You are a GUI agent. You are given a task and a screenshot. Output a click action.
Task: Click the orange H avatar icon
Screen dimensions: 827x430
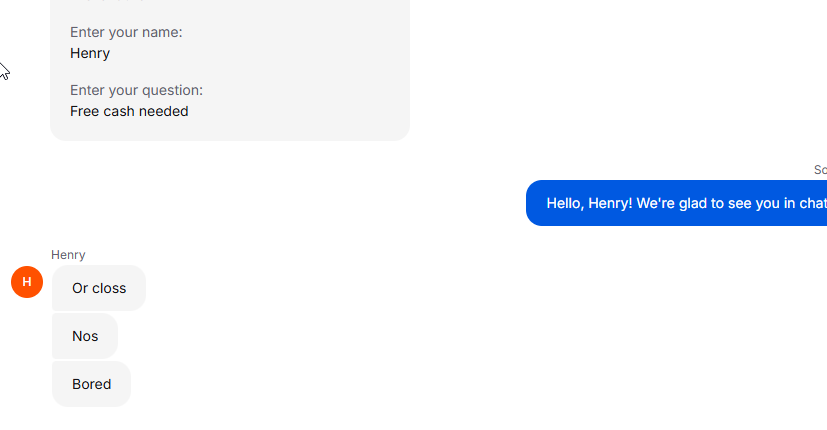[27, 282]
